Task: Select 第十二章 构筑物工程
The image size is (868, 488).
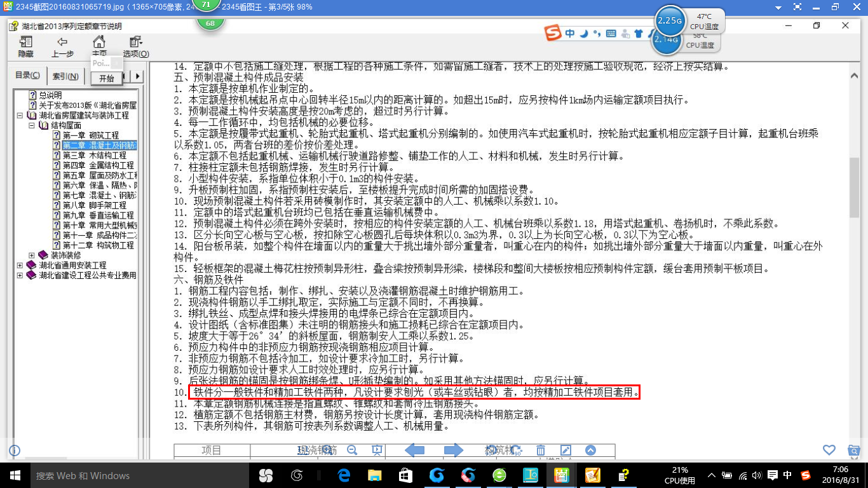Action: tap(98, 245)
